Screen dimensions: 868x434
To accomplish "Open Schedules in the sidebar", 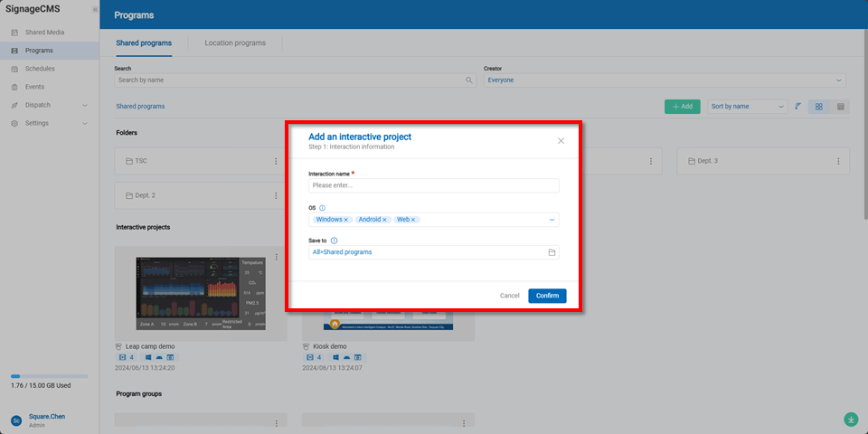I will click(x=40, y=69).
